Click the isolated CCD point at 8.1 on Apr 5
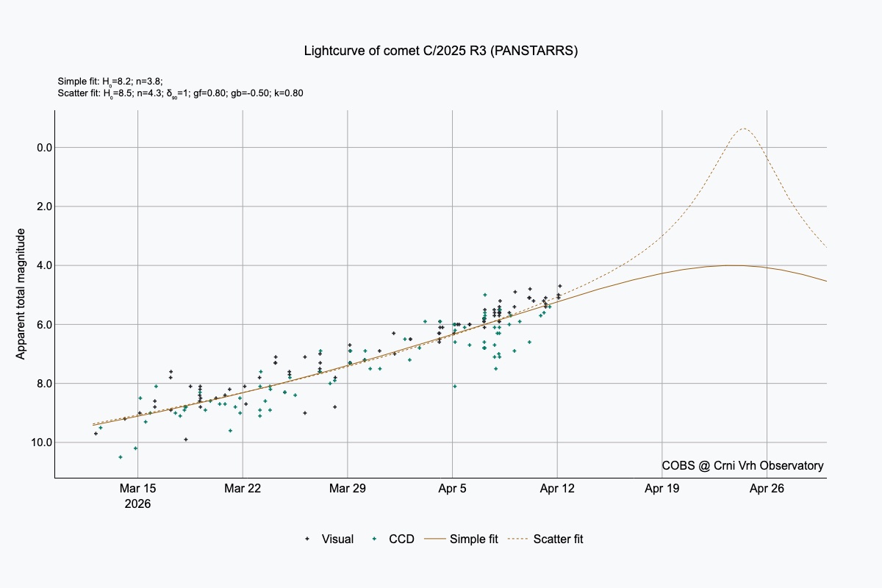Image resolution: width=882 pixels, height=588 pixels. click(455, 386)
